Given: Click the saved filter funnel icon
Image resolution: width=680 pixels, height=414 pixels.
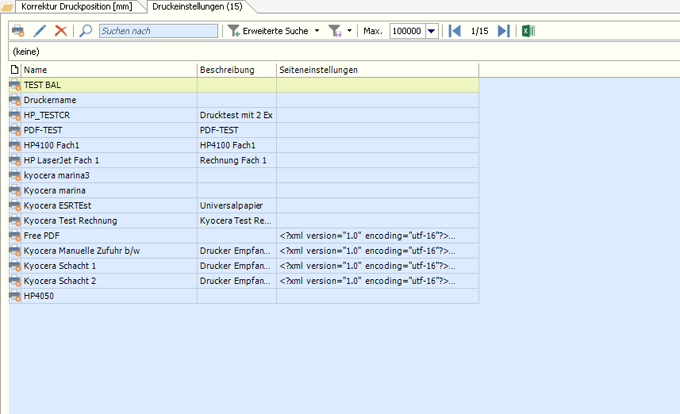Looking at the screenshot, I should [x=335, y=31].
